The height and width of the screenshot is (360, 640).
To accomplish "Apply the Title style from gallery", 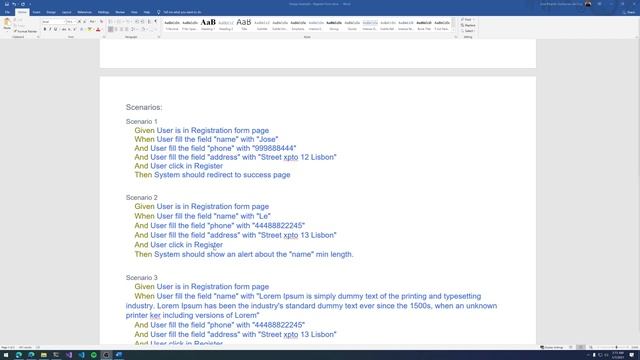I will [244, 24].
